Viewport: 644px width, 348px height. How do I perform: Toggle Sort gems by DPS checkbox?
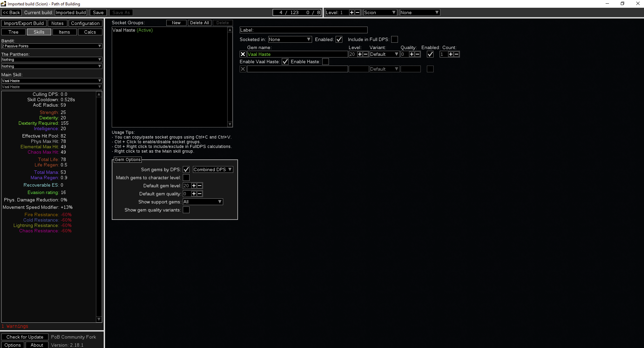coord(186,169)
